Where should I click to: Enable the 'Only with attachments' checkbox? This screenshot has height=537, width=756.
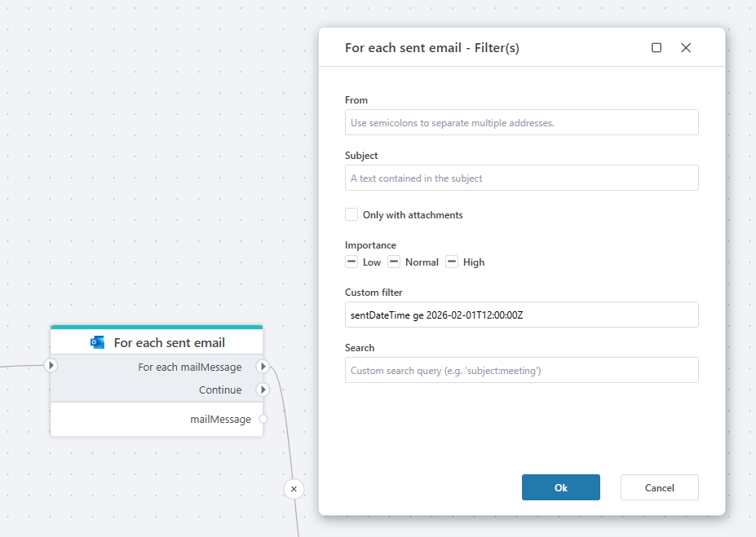click(351, 214)
